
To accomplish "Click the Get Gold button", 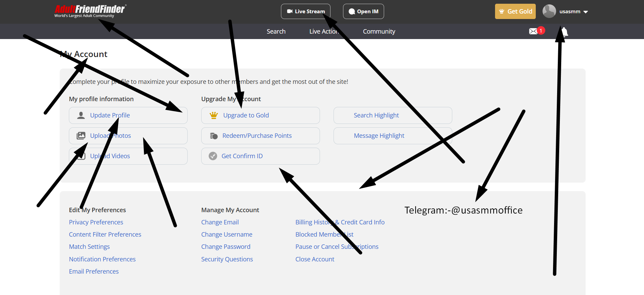I will point(515,12).
